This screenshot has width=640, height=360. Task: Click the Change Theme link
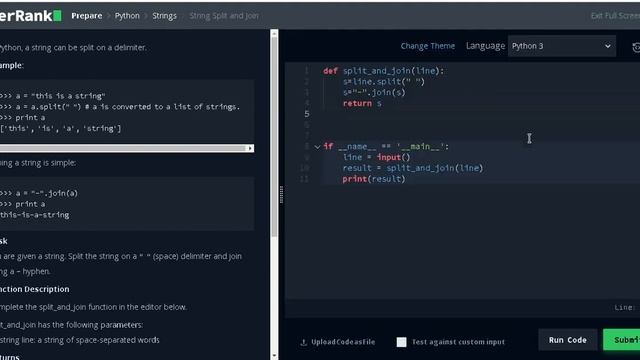[428, 46]
